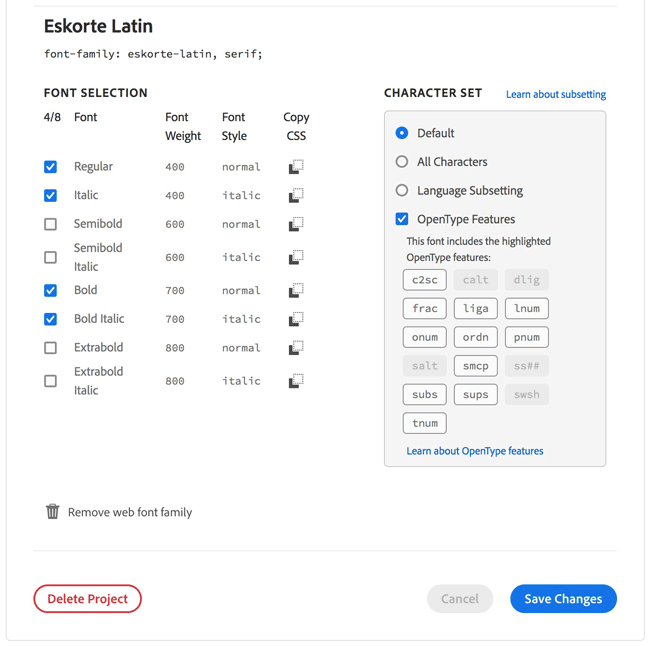This screenshot has width=650, height=646.
Task: Click the CHARACTER SET heading
Action: [x=433, y=93]
